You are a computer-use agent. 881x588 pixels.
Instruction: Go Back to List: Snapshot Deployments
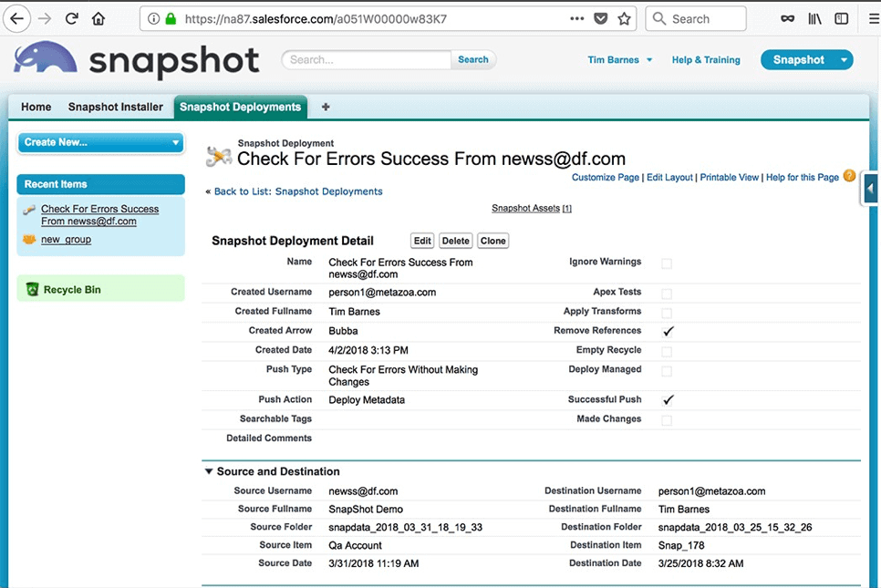[x=298, y=191]
